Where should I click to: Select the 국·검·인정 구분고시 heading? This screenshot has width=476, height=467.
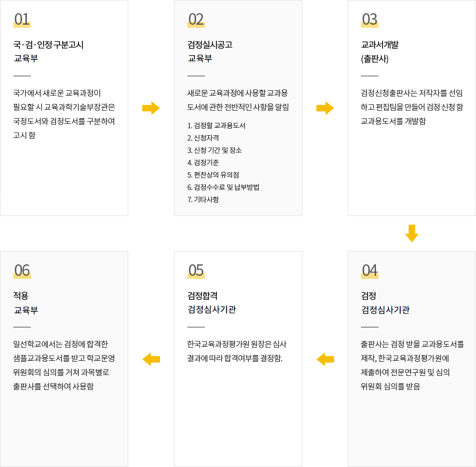48,44
